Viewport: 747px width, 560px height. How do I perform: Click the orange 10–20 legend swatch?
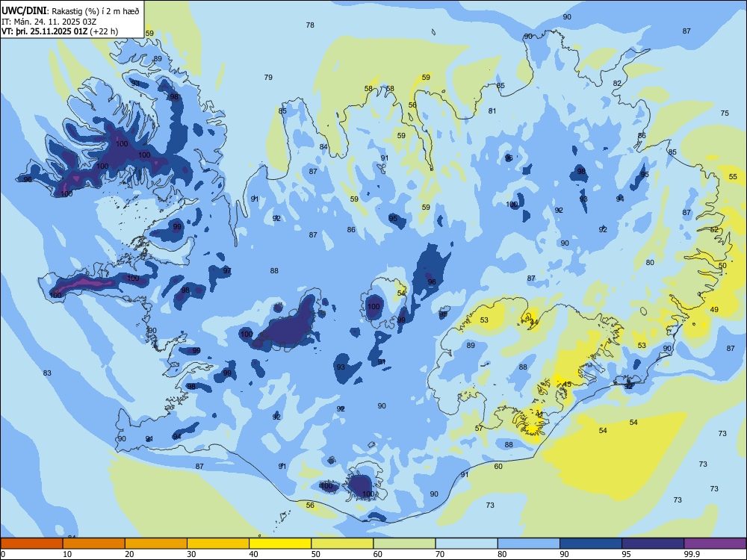click(x=94, y=544)
